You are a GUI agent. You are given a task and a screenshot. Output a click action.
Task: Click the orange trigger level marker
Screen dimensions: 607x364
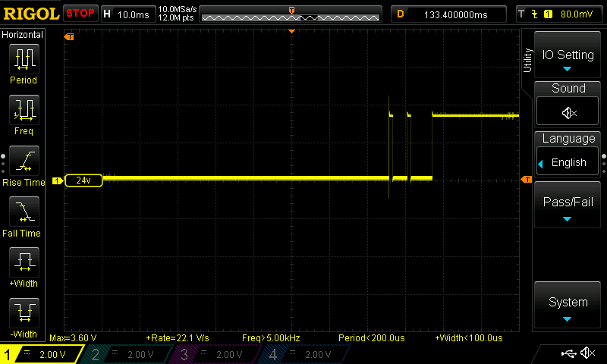[527, 180]
